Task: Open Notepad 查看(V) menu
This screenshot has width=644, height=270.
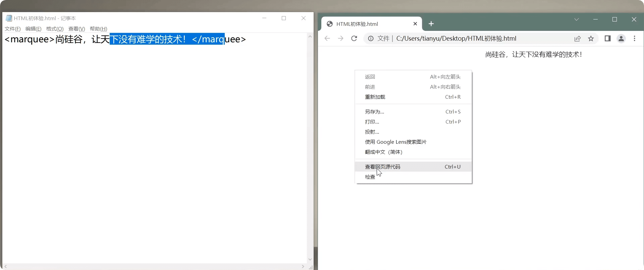Action: point(76,29)
